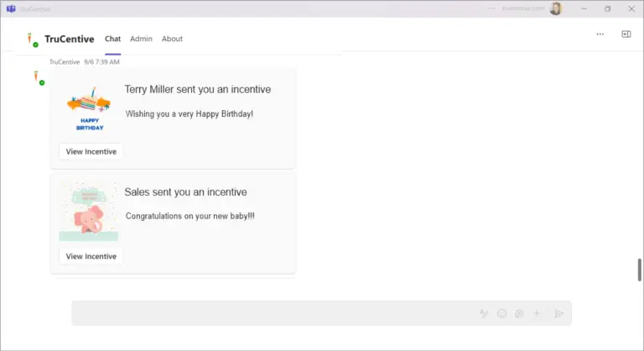Click 'Sales sent you an incentive' heading
Image resolution: width=644 pixels, height=351 pixels.
[x=185, y=191]
